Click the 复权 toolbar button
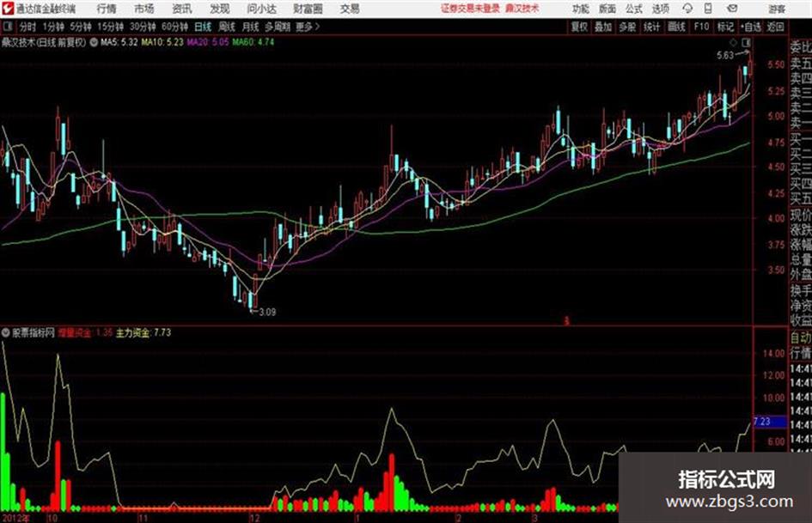 (579, 27)
